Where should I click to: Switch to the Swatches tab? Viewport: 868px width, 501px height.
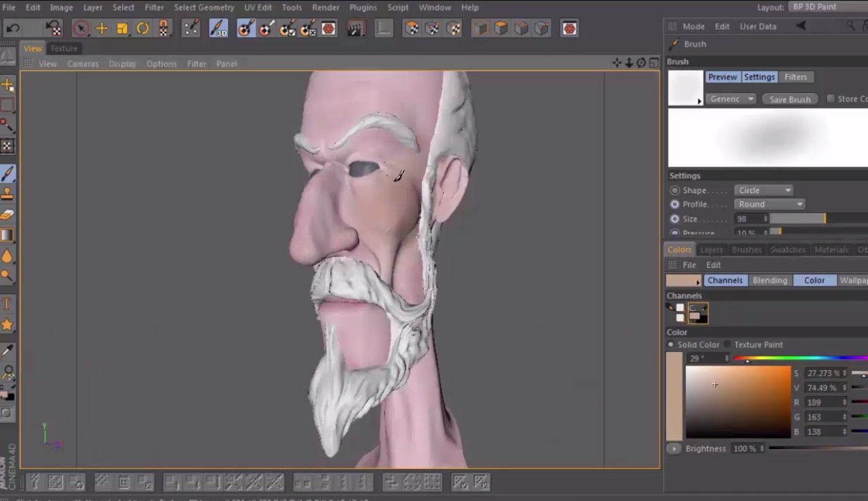pos(788,249)
